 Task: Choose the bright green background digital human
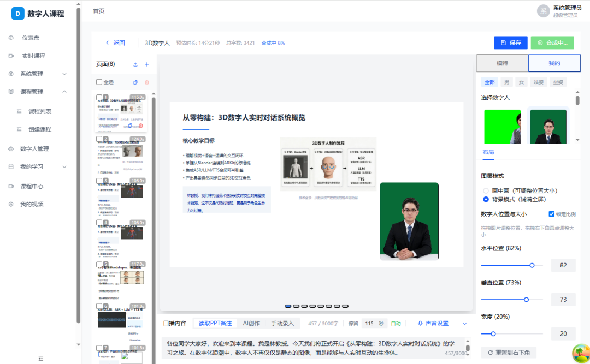[x=503, y=127]
